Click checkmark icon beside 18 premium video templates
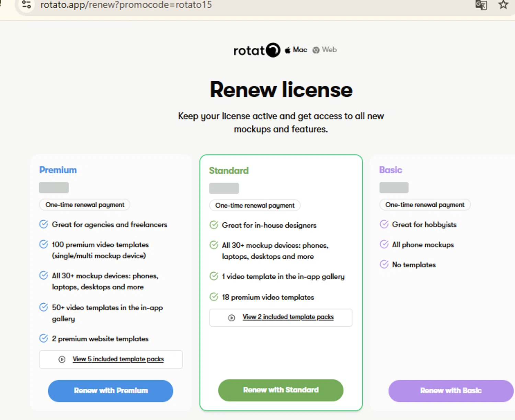Viewport: 515px width, 420px height. pyautogui.click(x=214, y=297)
